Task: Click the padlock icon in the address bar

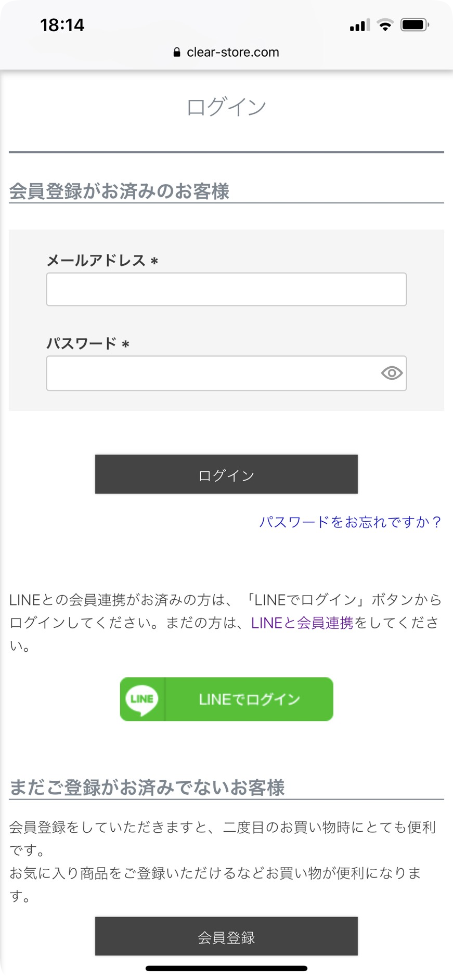Action: coord(176,51)
